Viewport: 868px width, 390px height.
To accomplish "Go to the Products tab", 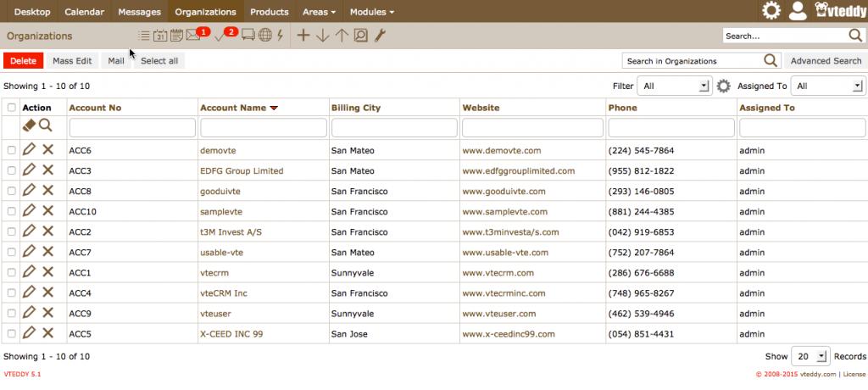I will click(269, 12).
